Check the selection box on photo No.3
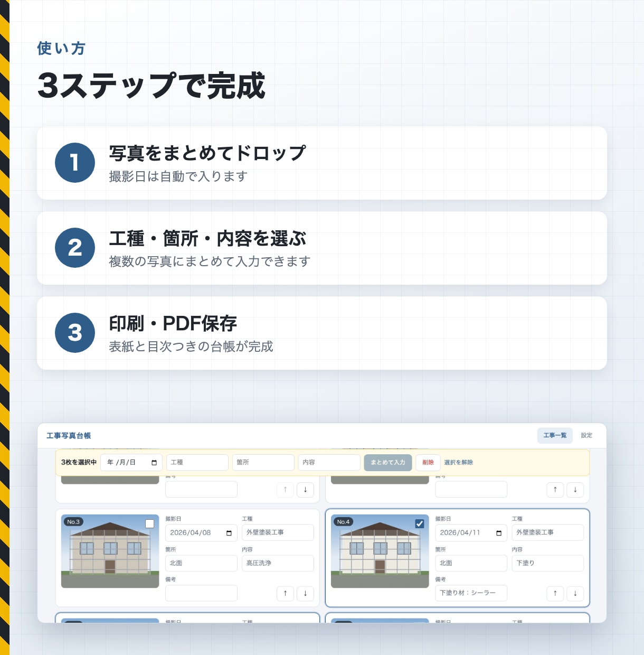Viewport: 644px width, 655px height. click(150, 523)
